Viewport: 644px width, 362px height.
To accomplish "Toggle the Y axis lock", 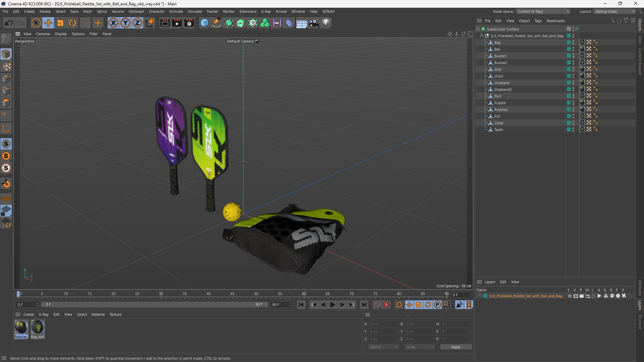I will [125, 23].
